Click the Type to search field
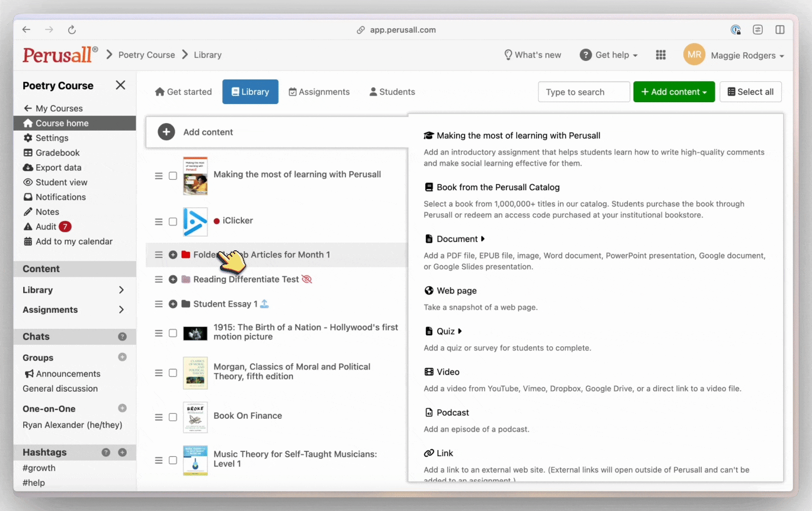 click(584, 92)
